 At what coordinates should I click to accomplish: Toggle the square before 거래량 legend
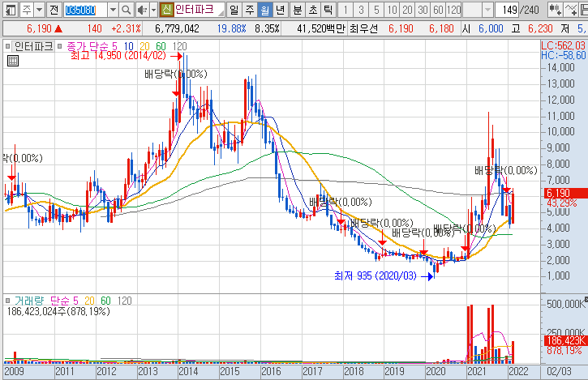point(7,301)
